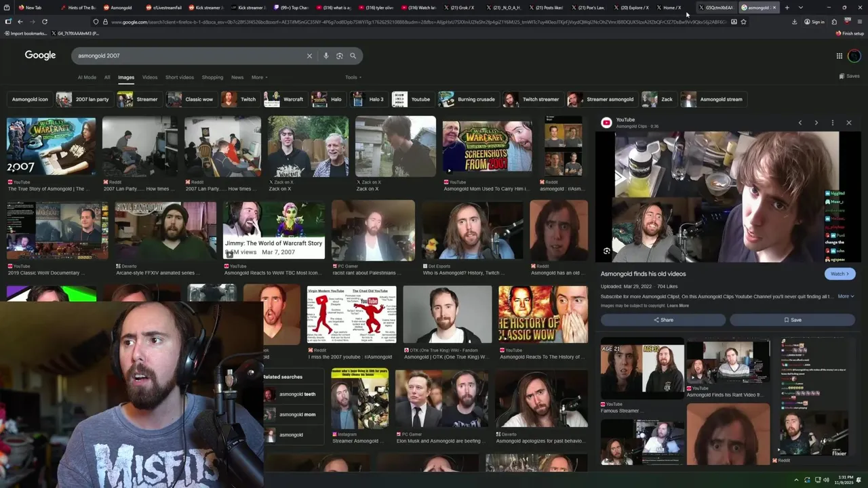868x488 pixels.
Task: Select the 2007 lan party filter chip
Action: pyautogui.click(x=83, y=99)
